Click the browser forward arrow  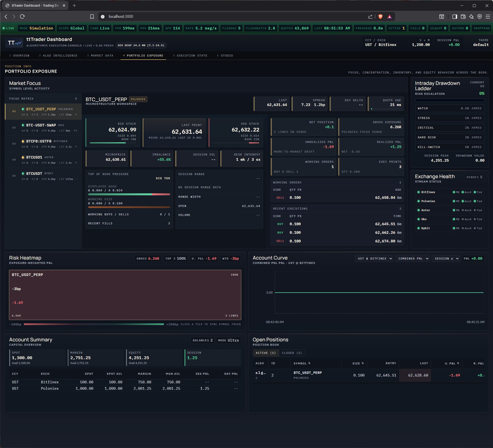(x=14, y=16)
